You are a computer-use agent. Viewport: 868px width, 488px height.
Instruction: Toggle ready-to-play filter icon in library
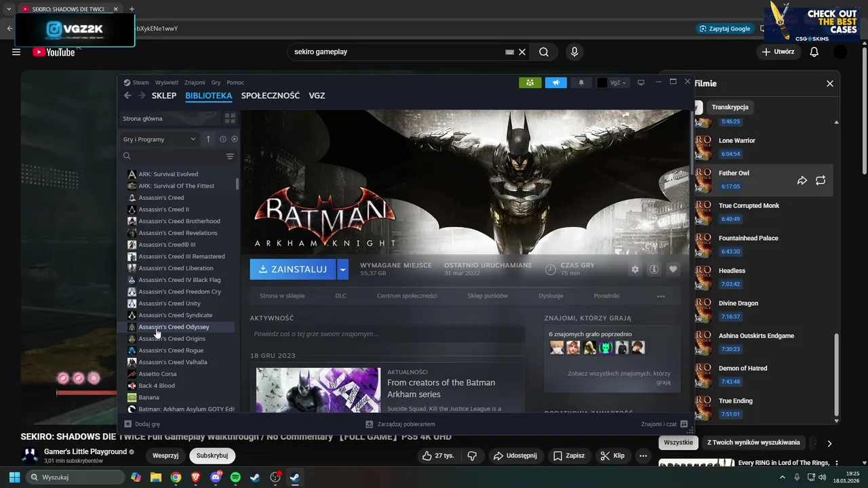[235, 139]
